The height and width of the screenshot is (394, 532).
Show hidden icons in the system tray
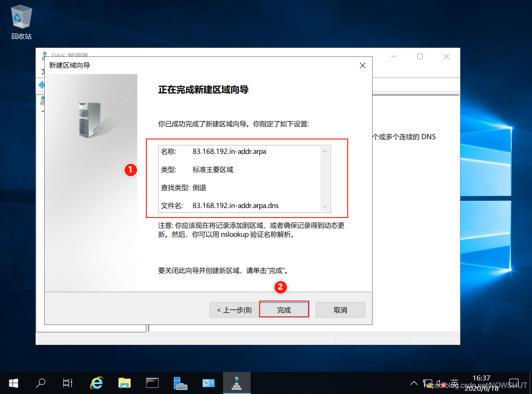(x=414, y=383)
